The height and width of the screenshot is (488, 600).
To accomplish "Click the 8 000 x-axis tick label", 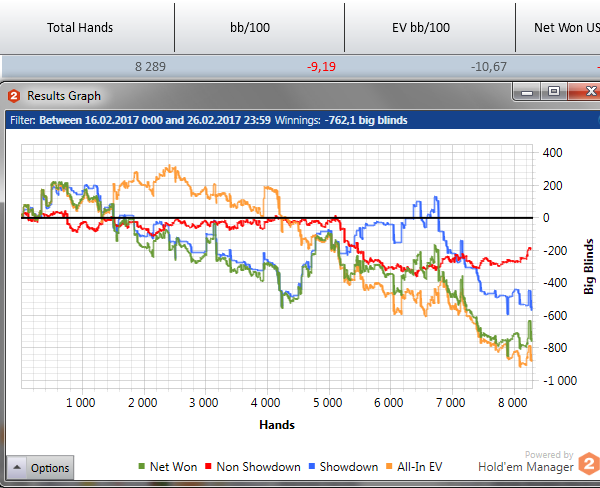I will click(x=512, y=403).
